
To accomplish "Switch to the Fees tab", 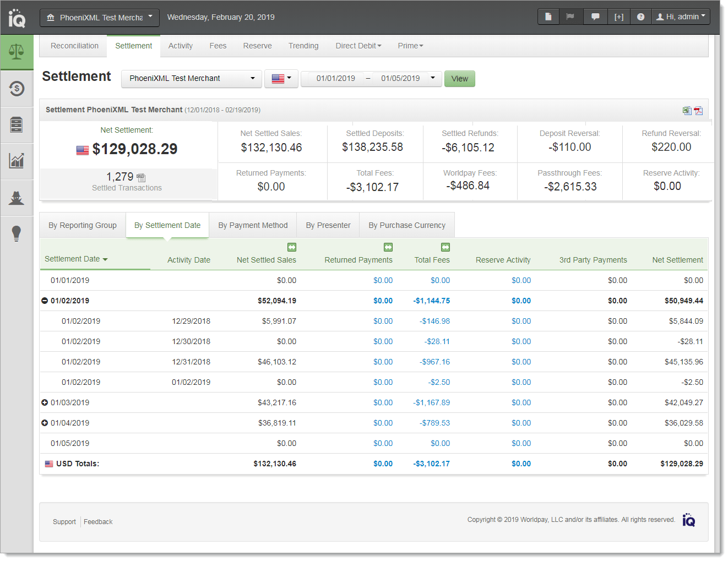I will click(218, 46).
